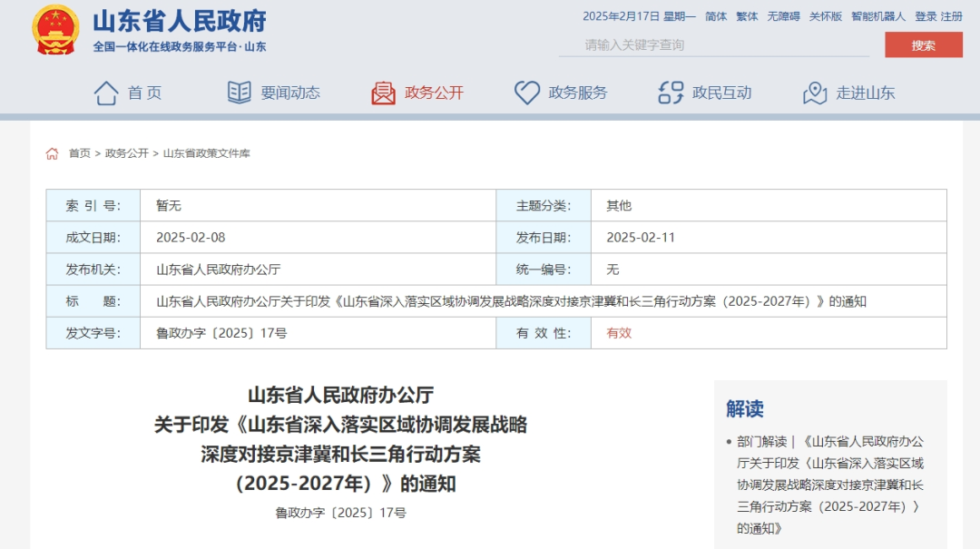
Task: Open the 智能机器人 assistant
Action: [877, 16]
